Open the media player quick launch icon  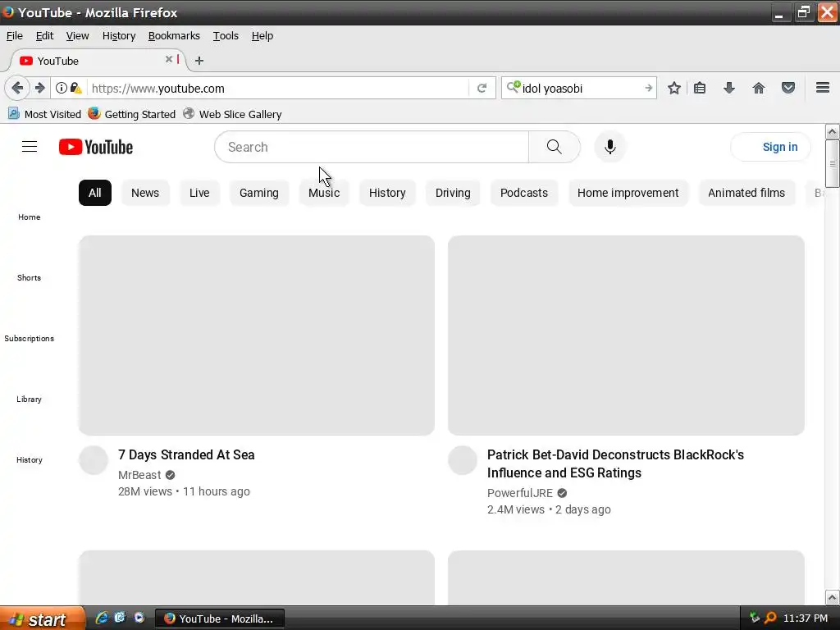click(x=139, y=618)
